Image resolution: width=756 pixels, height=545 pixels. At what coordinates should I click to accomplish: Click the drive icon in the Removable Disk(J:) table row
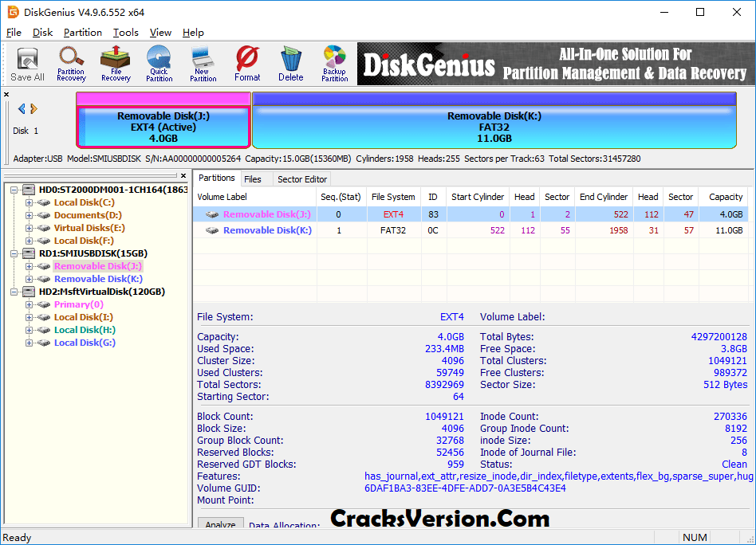(x=212, y=214)
